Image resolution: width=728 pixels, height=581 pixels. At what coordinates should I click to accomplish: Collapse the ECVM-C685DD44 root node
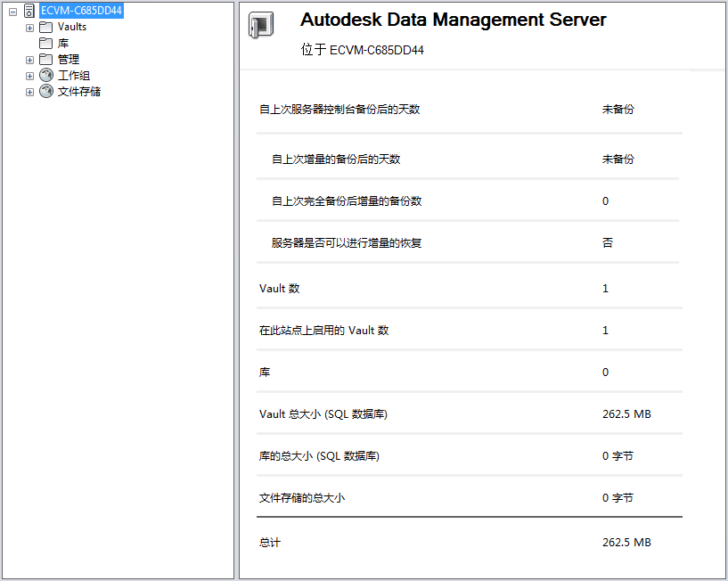[x=13, y=12]
